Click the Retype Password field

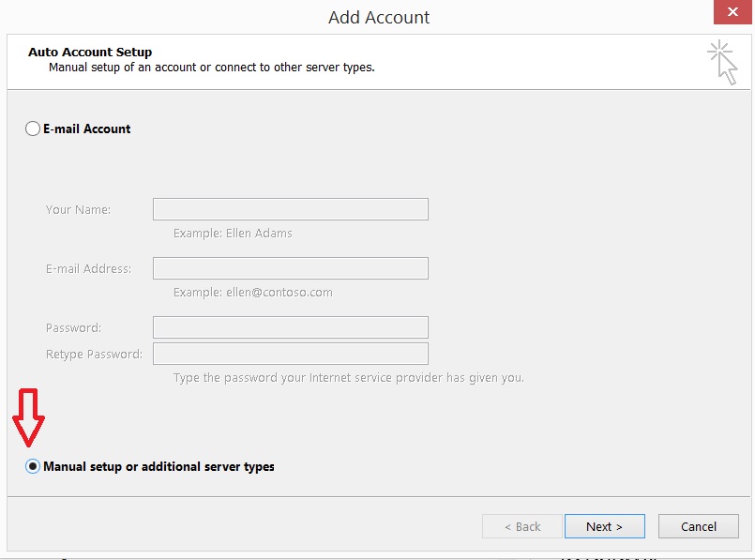(289, 354)
